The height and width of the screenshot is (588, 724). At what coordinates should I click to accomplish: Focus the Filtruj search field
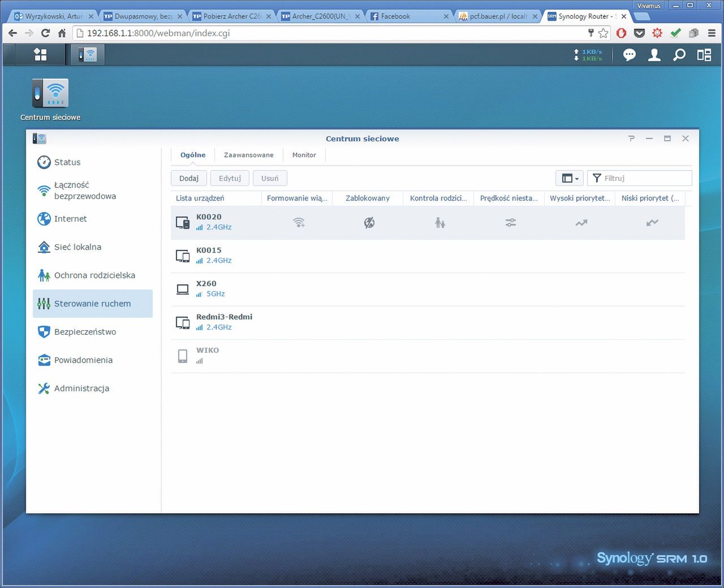pyautogui.click(x=640, y=178)
